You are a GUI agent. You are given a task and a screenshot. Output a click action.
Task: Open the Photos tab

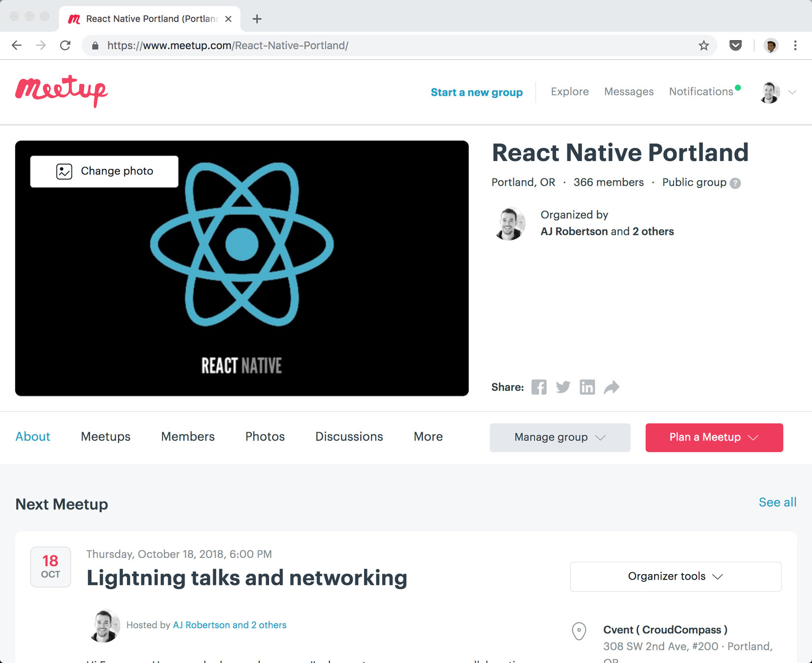[x=265, y=437]
